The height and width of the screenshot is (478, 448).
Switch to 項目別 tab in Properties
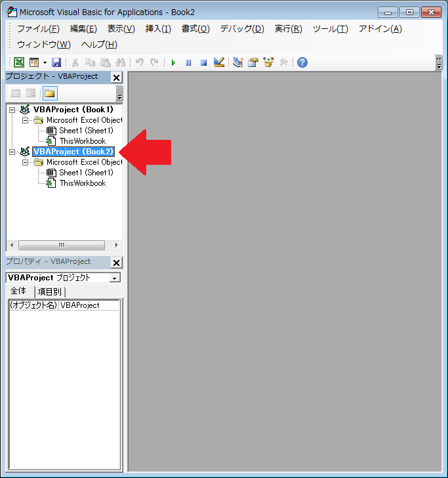(x=50, y=292)
